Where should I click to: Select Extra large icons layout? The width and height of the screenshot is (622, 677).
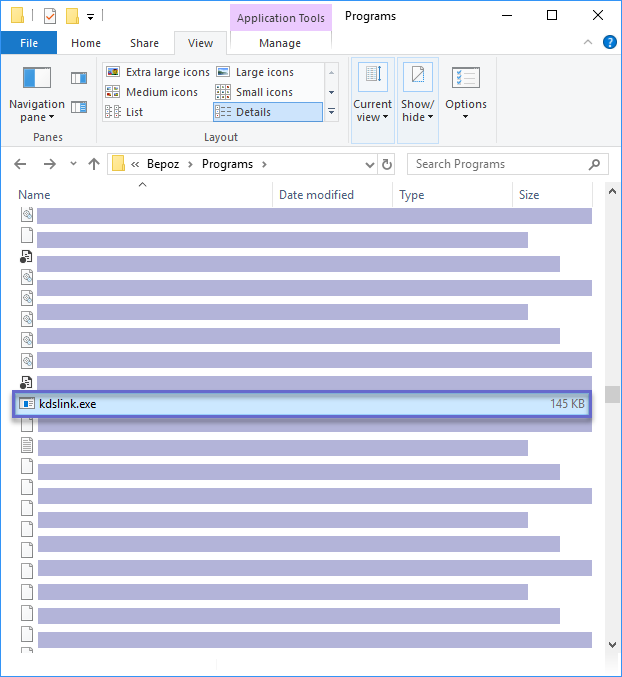(157, 72)
